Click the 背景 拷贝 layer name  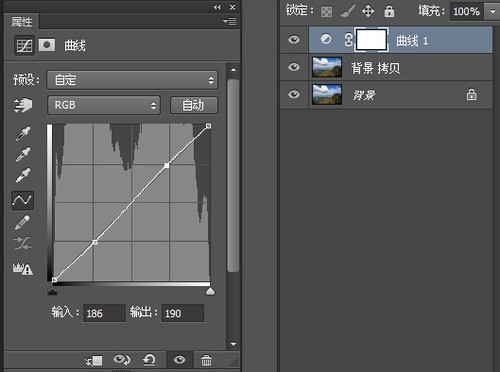pos(375,68)
